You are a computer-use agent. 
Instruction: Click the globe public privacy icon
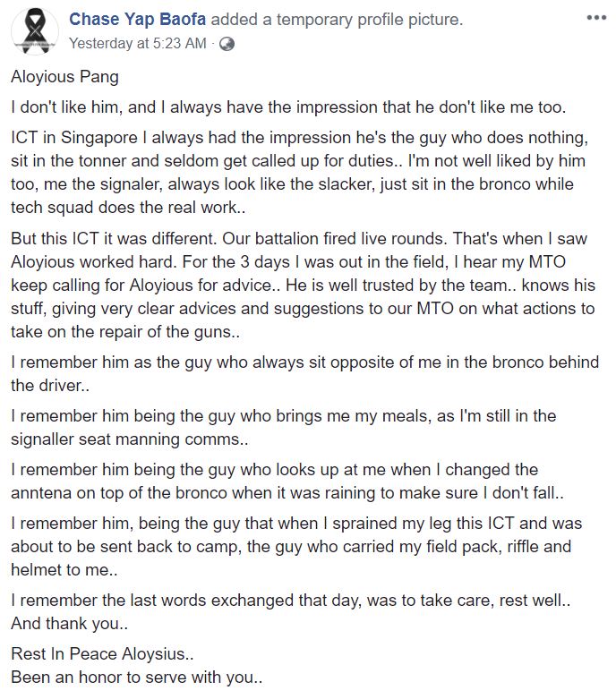click(x=227, y=44)
